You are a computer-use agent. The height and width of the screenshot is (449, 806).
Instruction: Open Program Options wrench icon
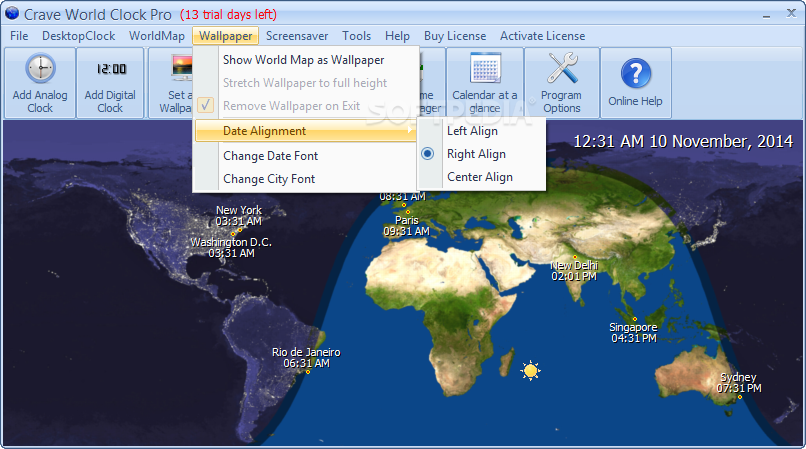pos(562,68)
